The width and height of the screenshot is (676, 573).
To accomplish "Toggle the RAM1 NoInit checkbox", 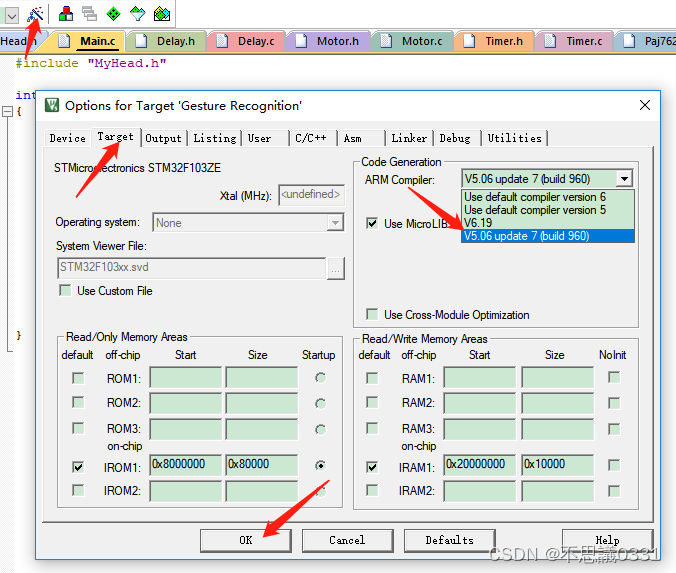I will [614, 377].
